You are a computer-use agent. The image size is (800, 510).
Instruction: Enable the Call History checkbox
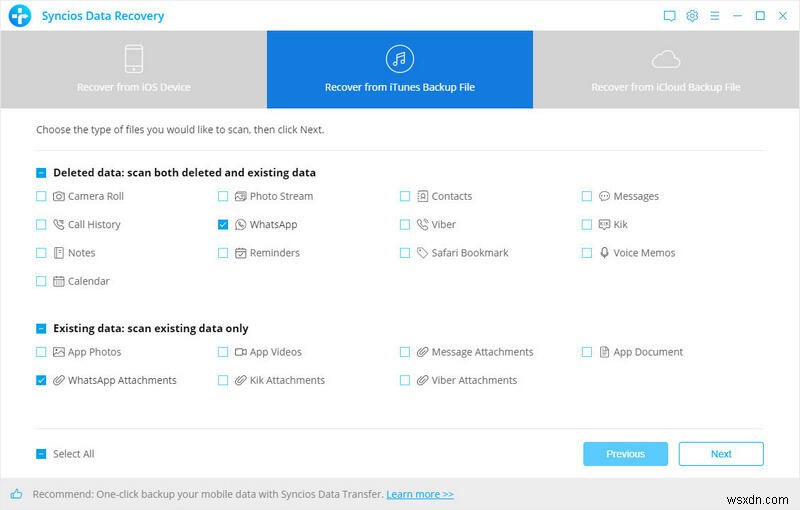click(x=41, y=224)
